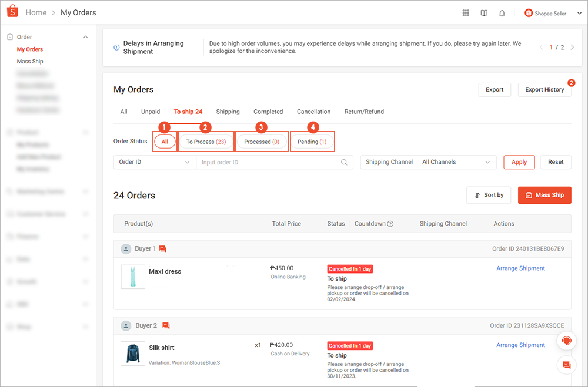Open the apps grid icon in header

coord(465,12)
